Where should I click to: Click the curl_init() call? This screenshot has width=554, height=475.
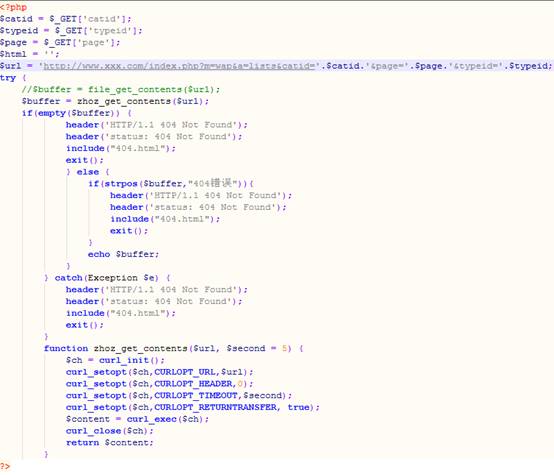coord(132,360)
